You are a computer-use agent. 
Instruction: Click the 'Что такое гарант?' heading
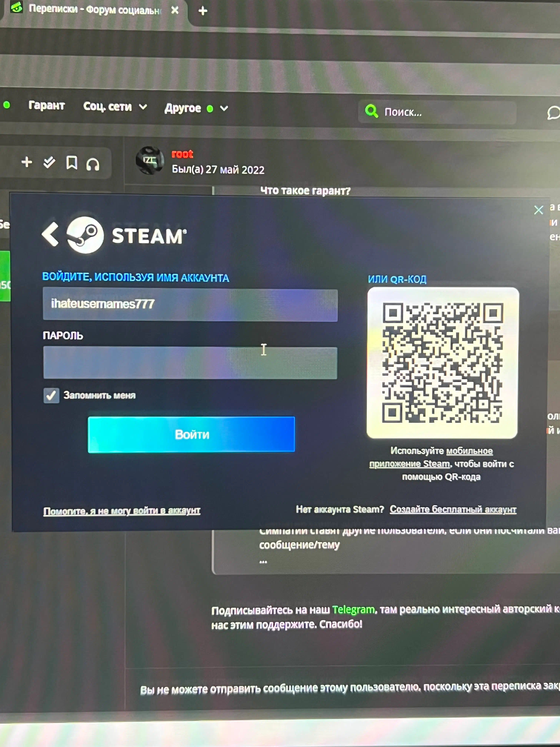[x=305, y=191]
